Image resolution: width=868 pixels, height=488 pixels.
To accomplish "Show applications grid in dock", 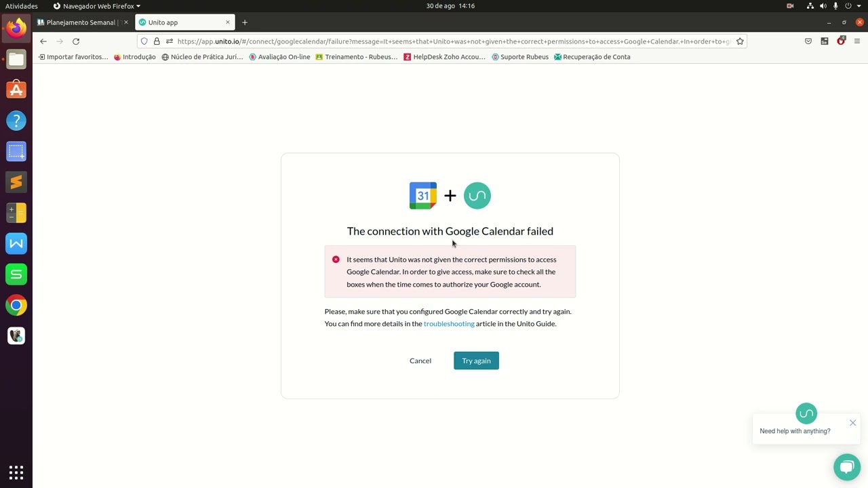I will (x=16, y=472).
